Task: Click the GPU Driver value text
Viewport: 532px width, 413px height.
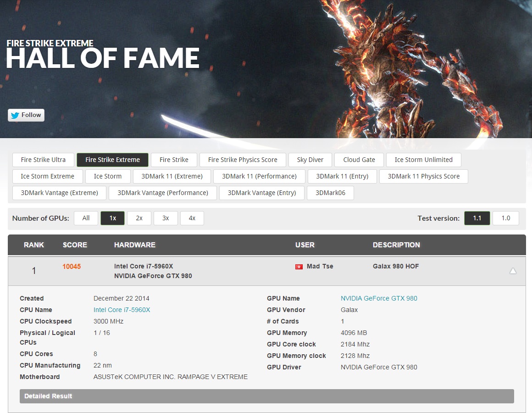Action: coord(379,367)
